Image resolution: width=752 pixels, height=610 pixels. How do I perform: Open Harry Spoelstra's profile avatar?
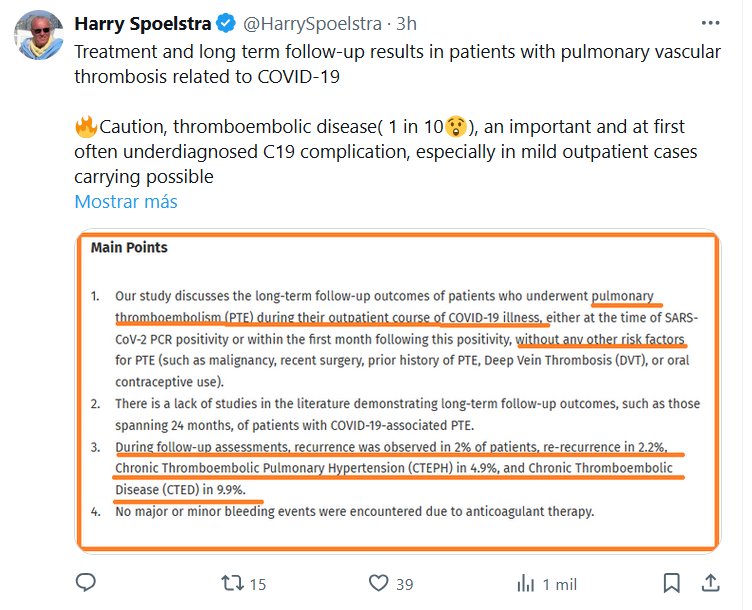[38, 35]
